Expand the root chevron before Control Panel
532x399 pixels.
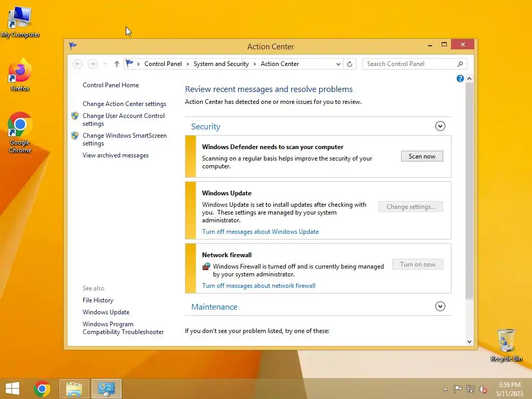[x=138, y=64]
